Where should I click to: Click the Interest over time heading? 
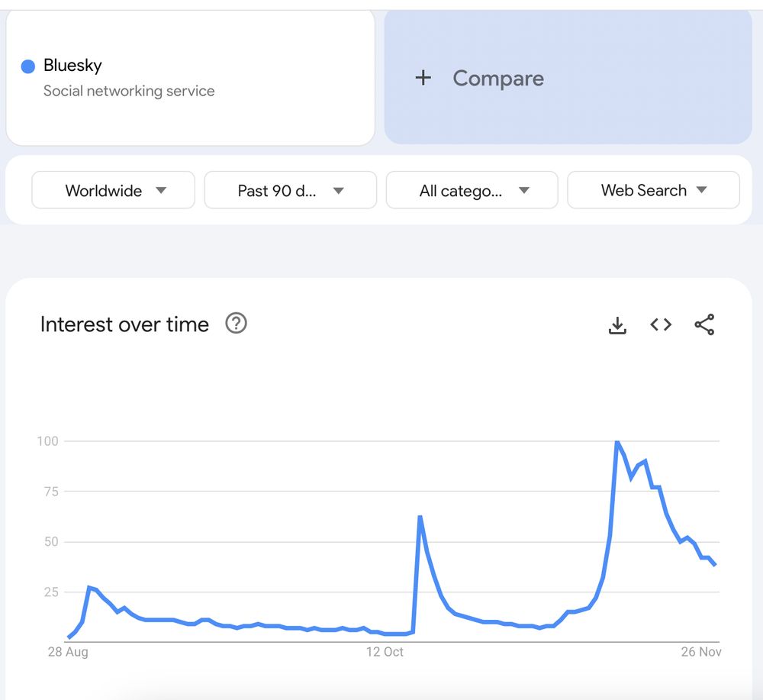pos(124,324)
